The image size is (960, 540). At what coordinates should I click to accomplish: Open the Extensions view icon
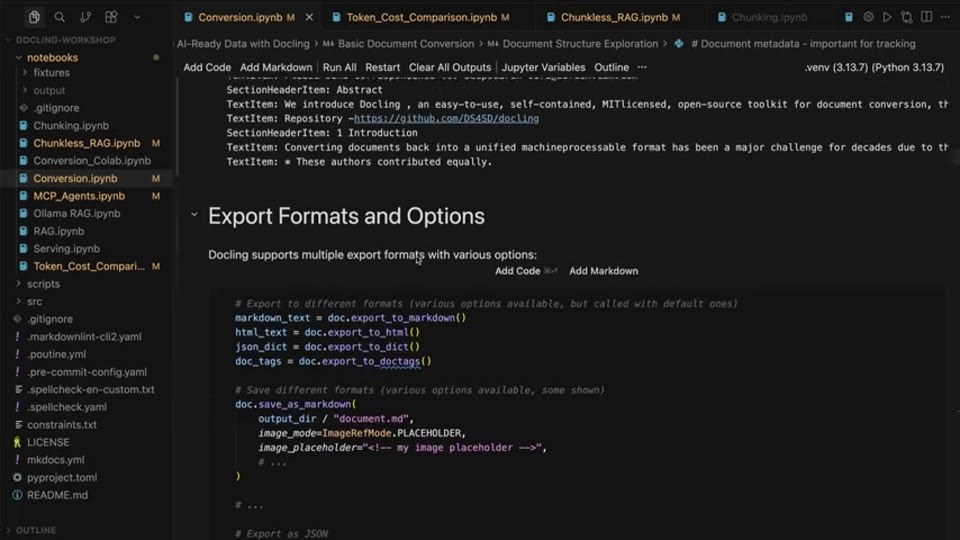point(111,17)
